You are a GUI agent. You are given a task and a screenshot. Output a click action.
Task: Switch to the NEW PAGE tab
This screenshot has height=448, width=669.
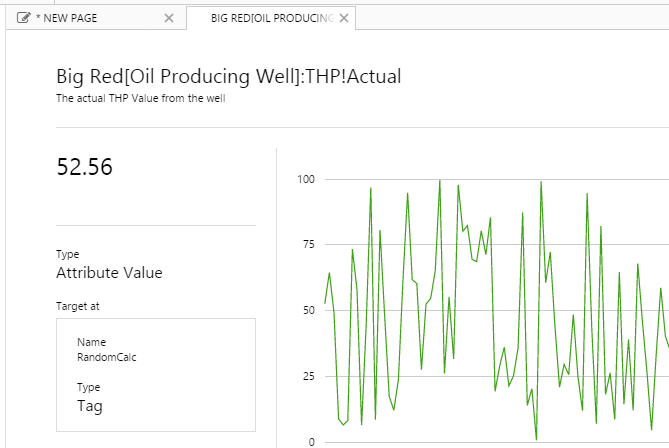(x=70, y=18)
